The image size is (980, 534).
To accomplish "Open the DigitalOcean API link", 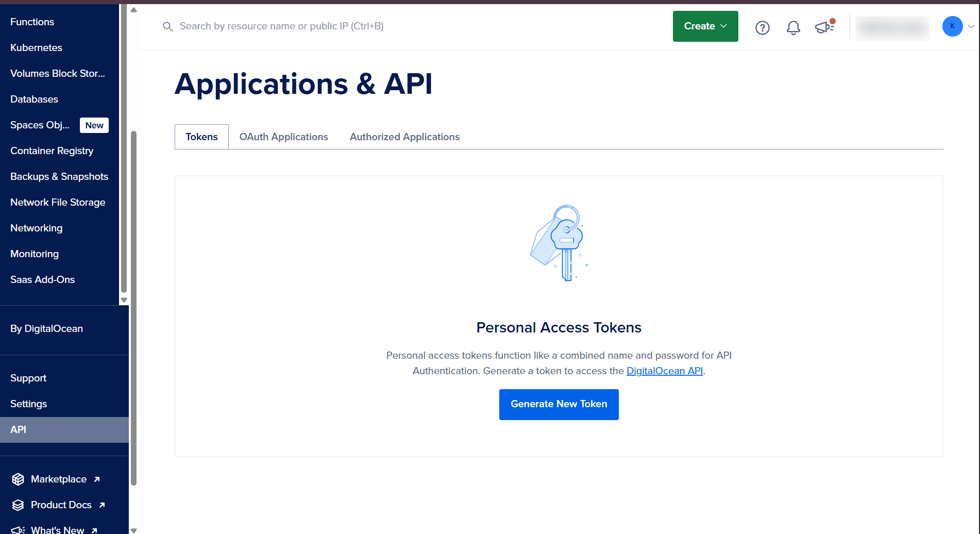I will click(664, 371).
